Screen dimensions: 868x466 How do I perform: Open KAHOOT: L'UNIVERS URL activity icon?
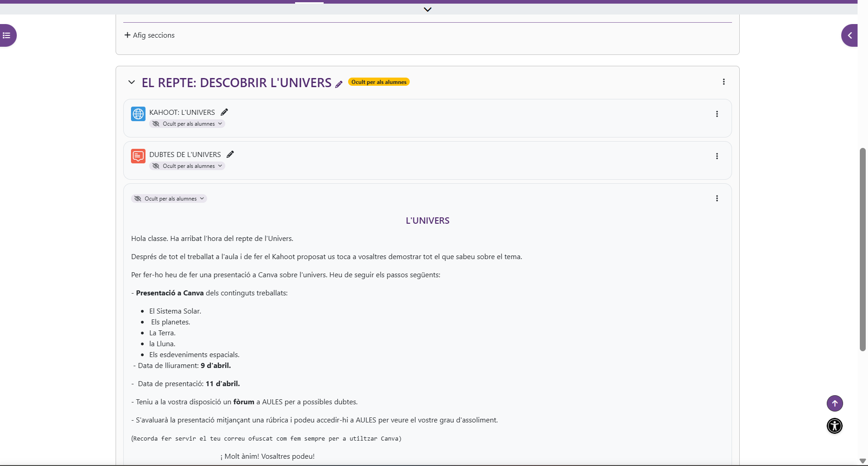coord(138,114)
